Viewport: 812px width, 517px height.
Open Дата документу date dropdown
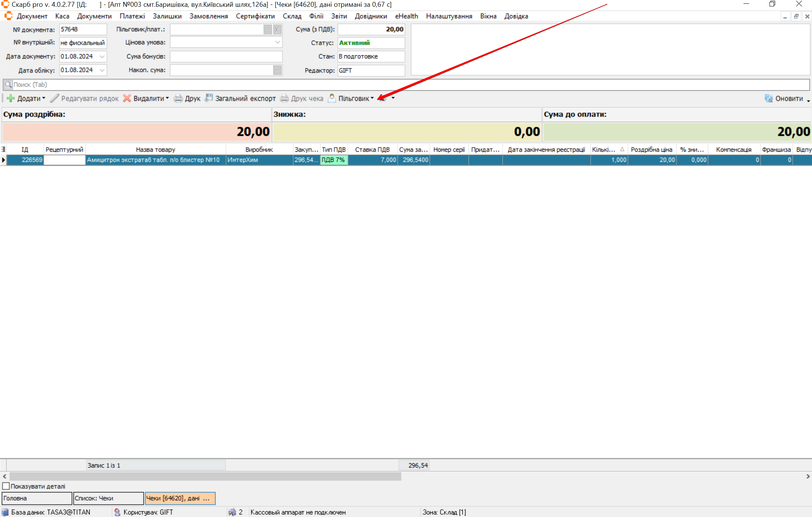click(x=102, y=56)
